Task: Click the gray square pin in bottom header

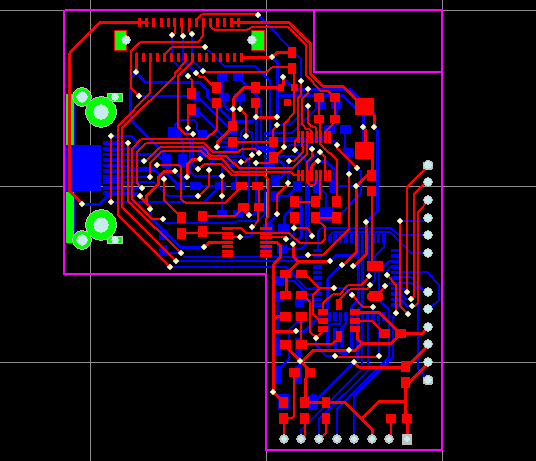Action: [407, 439]
